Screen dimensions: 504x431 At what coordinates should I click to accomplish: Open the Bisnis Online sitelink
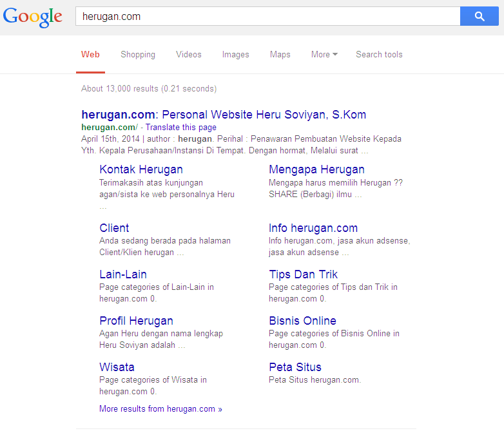click(302, 321)
